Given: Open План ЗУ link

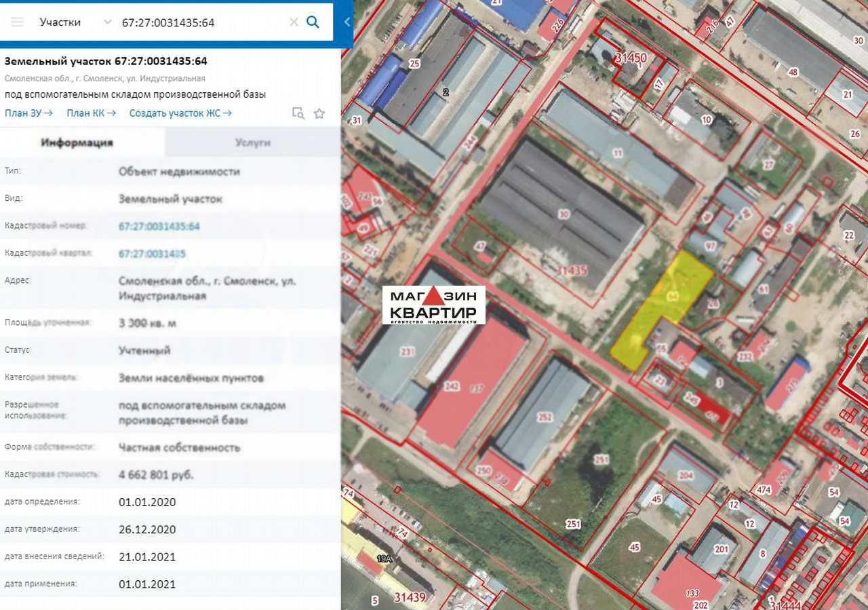Looking at the screenshot, I should coord(28,113).
